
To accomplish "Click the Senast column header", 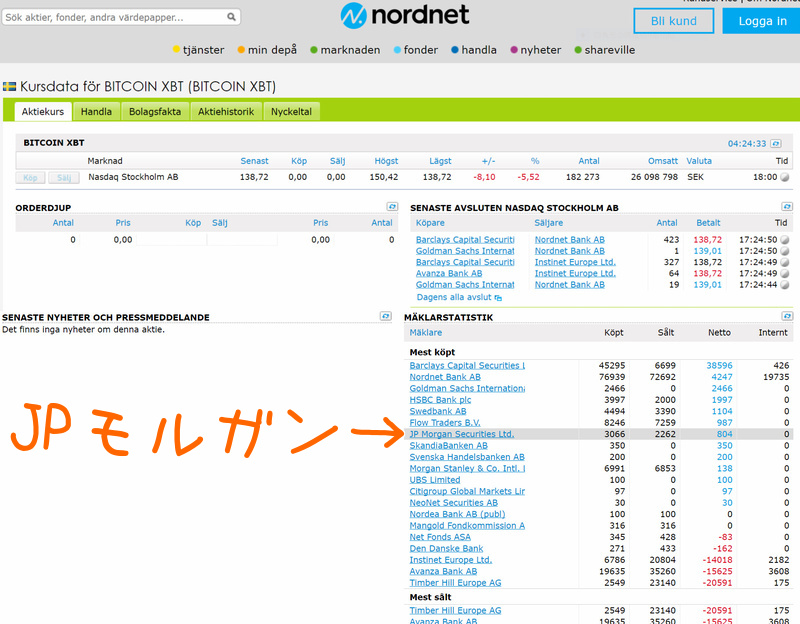I will click(x=254, y=161).
